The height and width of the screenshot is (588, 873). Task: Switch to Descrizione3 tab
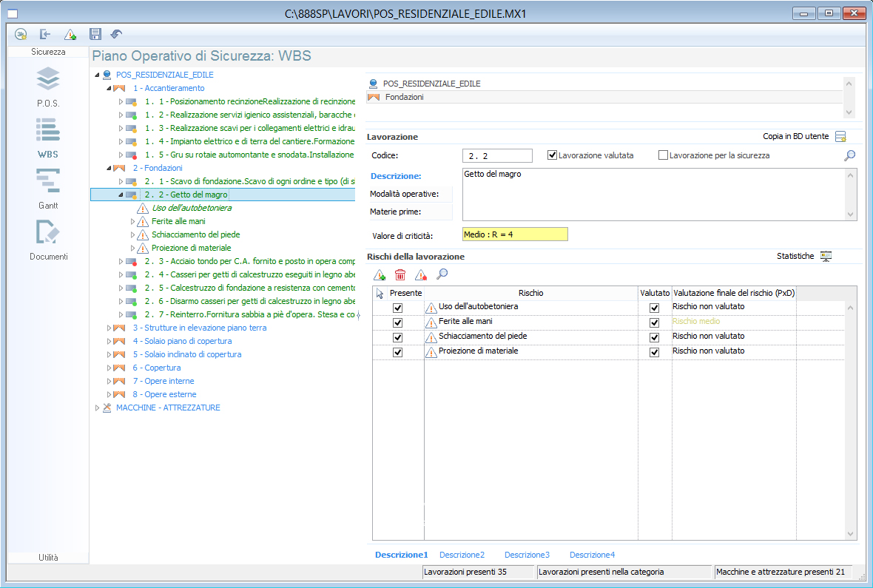527,555
